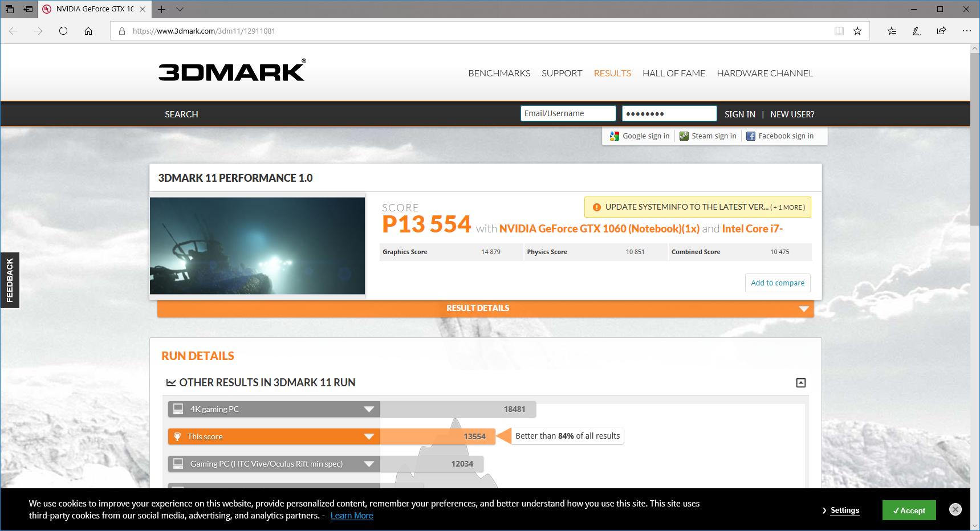Click the address bar URL
Screen dimensions: 980x531
(204, 31)
